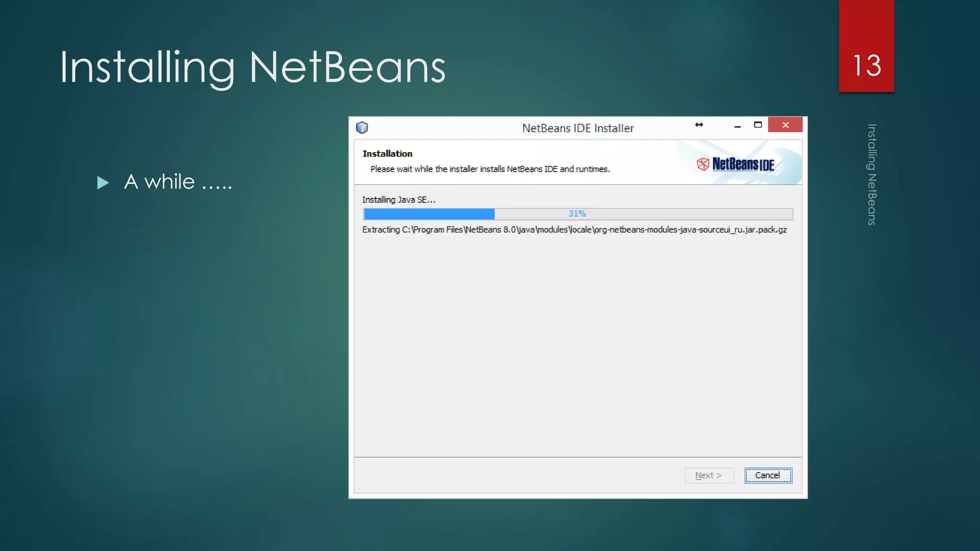The height and width of the screenshot is (551, 980).
Task: Click the 'NetBeans IDE Installer' title bar text
Action: click(578, 128)
